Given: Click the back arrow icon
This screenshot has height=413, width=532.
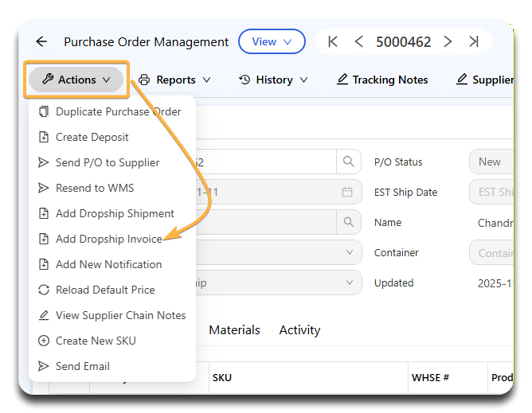Looking at the screenshot, I should pyautogui.click(x=41, y=42).
